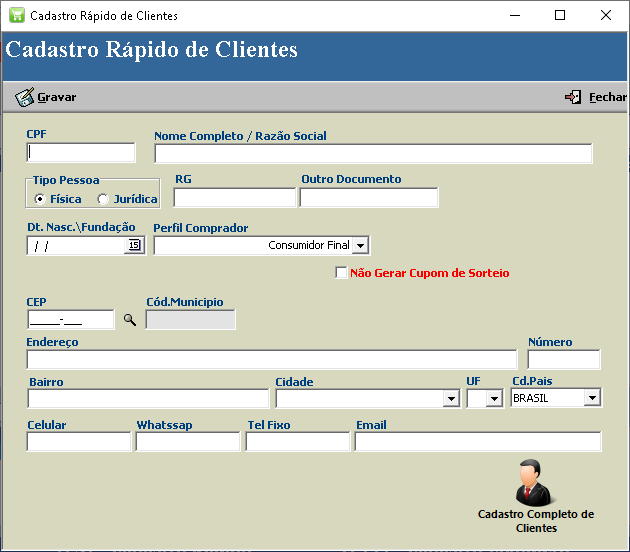Click the Whatssap input field

188,442
